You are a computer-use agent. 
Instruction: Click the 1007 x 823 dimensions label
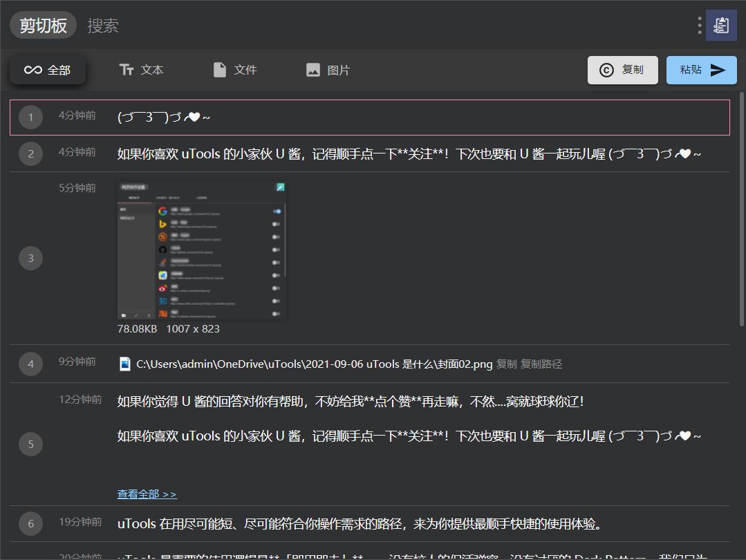click(193, 329)
